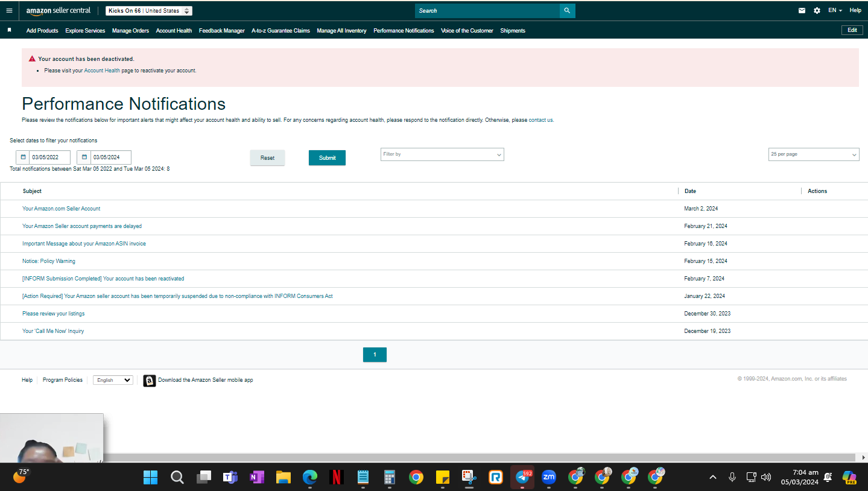Open 'Please review your listings' notification
The image size is (868, 491).
[54, 314]
